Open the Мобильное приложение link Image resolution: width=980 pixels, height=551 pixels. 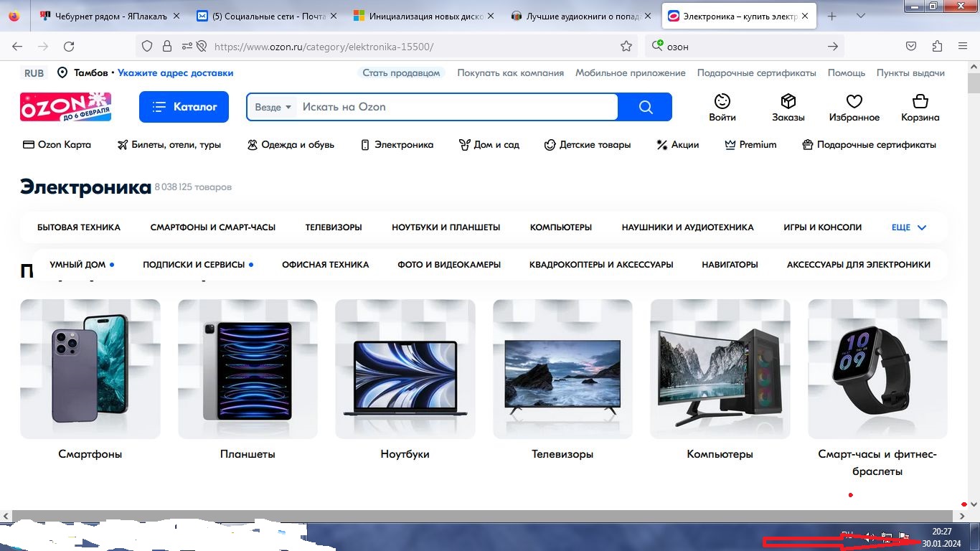[x=631, y=72]
